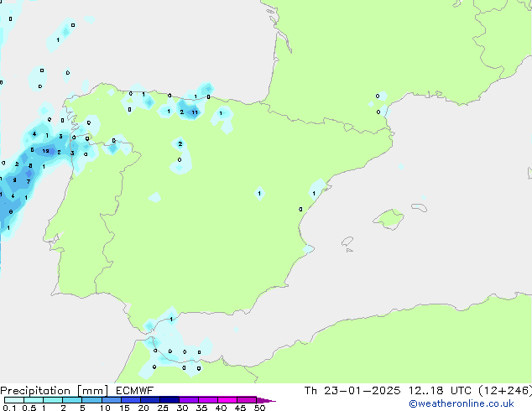This screenshot has width=532, height=411.
Task: Click the legend tick label 25
Action: (163, 408)
